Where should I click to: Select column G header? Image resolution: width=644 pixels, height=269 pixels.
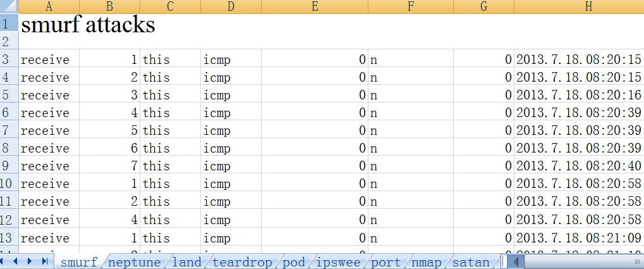point(484,6)
